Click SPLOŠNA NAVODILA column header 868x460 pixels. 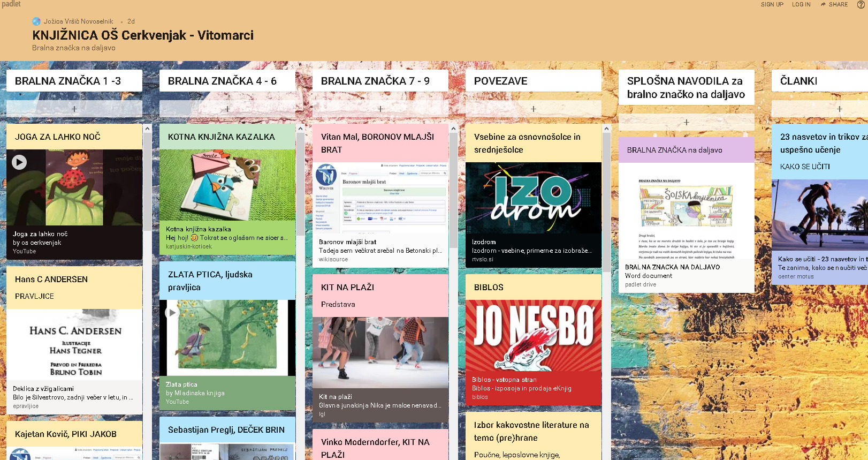coord(686,87)
